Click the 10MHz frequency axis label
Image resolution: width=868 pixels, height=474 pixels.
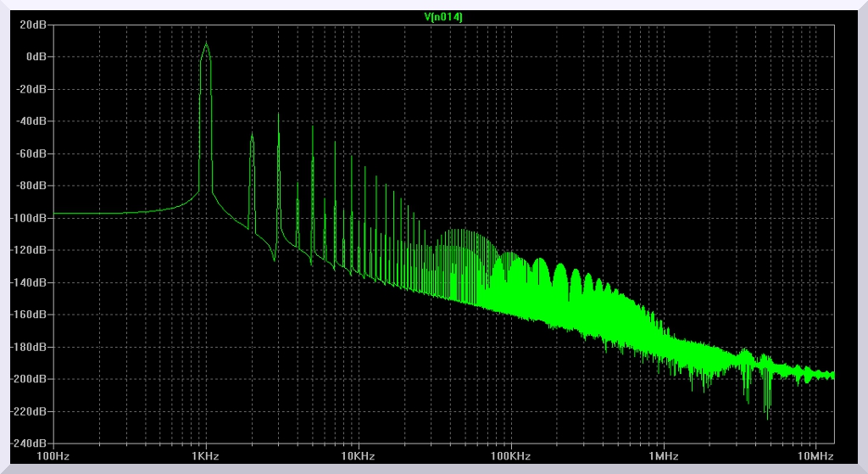point(815,456)
